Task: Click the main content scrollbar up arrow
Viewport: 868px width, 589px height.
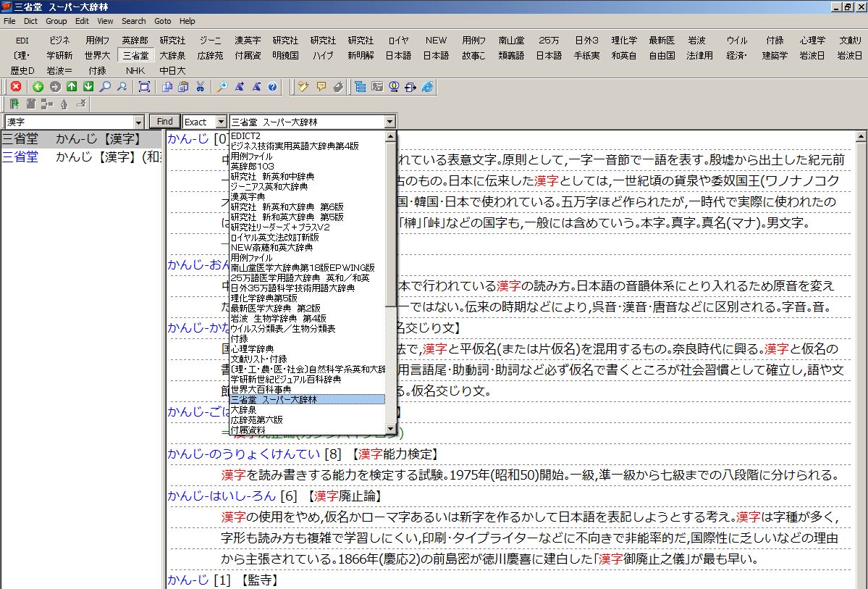Action: [x=861, y=136]
